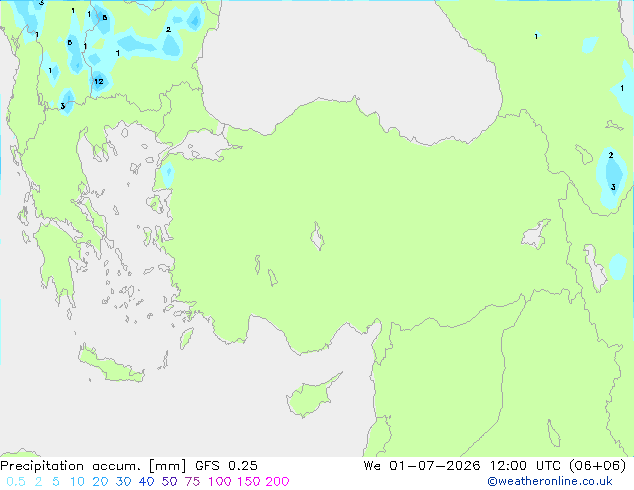This screenshot has width=634, height=490.
Task: Click the 30 mm legend value
Action: pyautogui.click(x=123, y=482)
